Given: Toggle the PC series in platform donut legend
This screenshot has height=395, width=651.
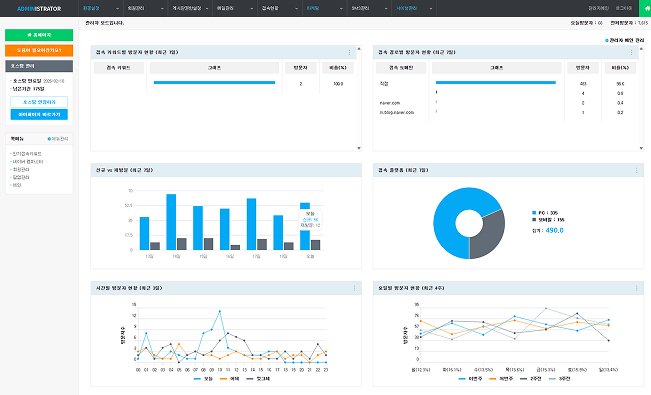Looking at the screenshot, I should 545,213.
